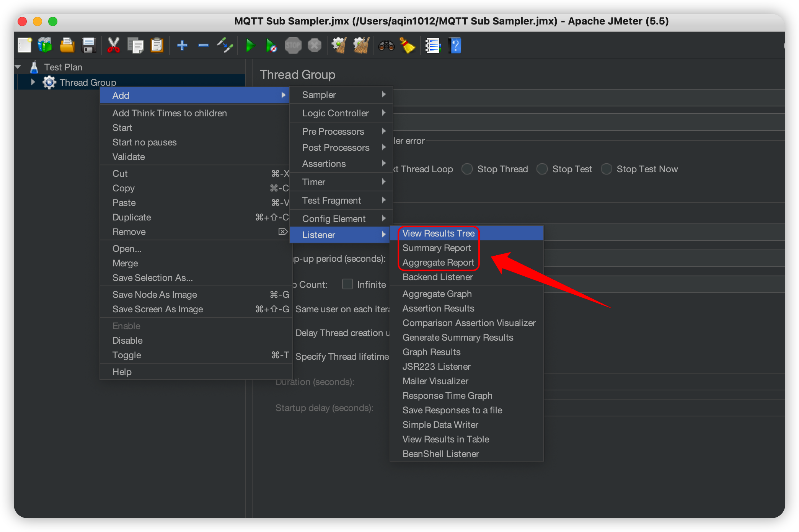Click Duplicate in the context menu

132,217
